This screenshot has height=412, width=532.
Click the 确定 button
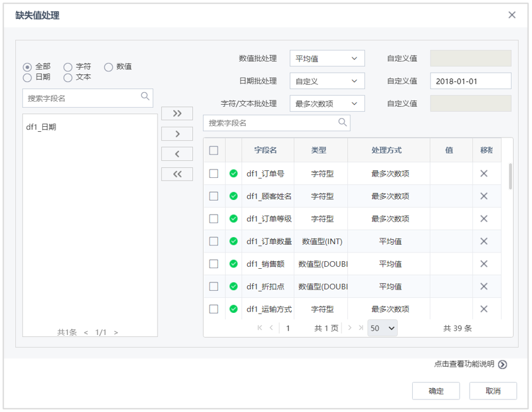pyautogui.click(x=436, y=391)
